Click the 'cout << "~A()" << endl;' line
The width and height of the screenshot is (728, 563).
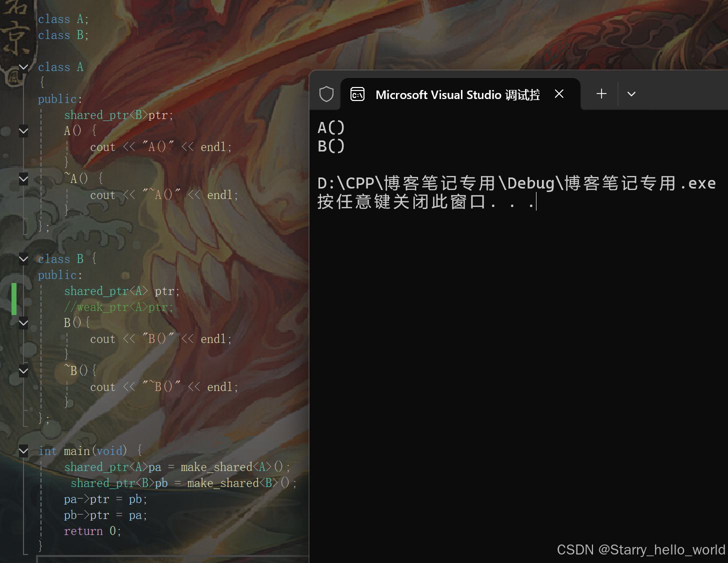tap(164, 195)
